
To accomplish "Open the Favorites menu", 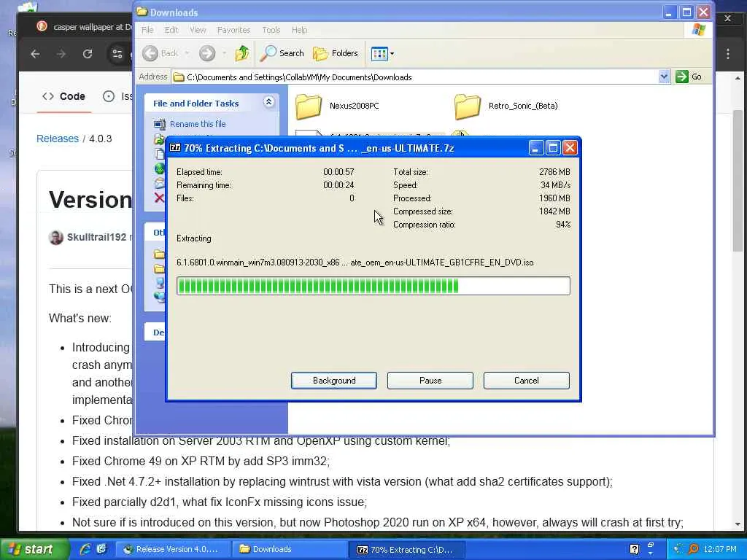I will pos(233,30).
